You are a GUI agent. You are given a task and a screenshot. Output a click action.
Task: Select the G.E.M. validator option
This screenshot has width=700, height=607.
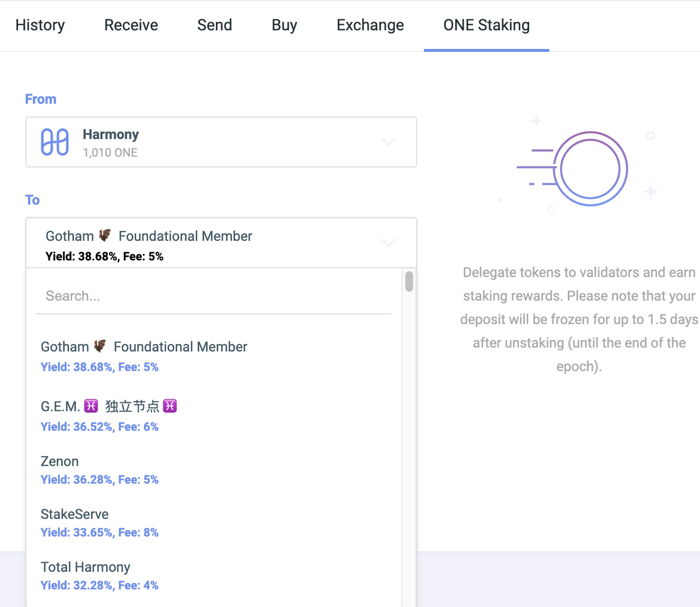[x=213, y=416]
